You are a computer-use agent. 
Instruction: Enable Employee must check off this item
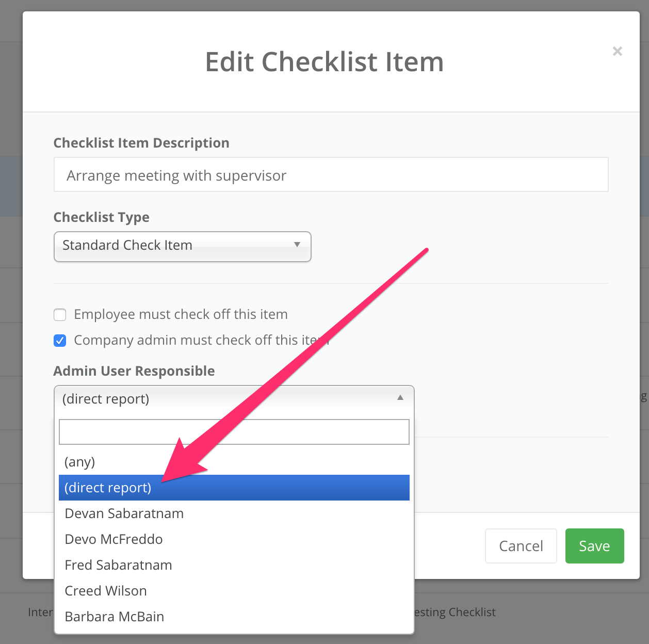(x=60, y=315)
